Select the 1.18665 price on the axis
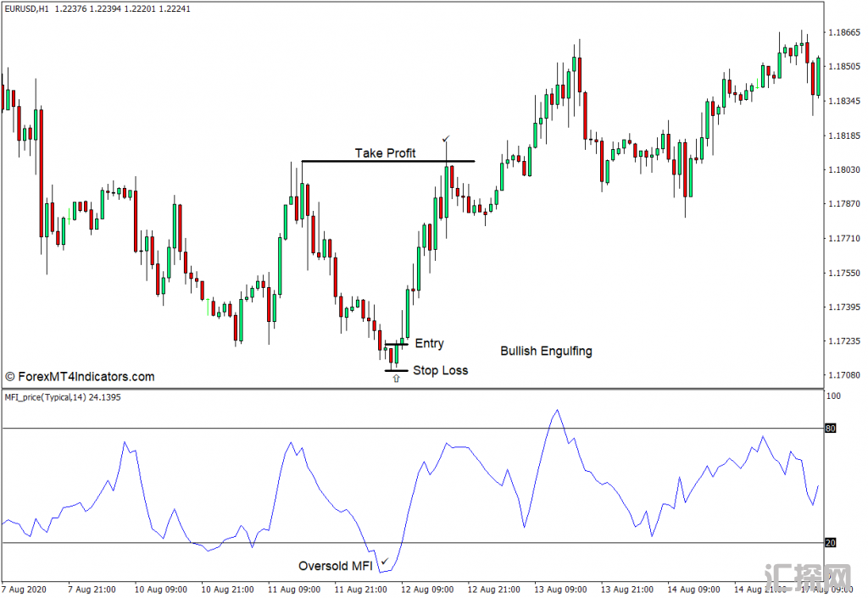The width and height of the screenshot is (868, 598). coord(844,32)
